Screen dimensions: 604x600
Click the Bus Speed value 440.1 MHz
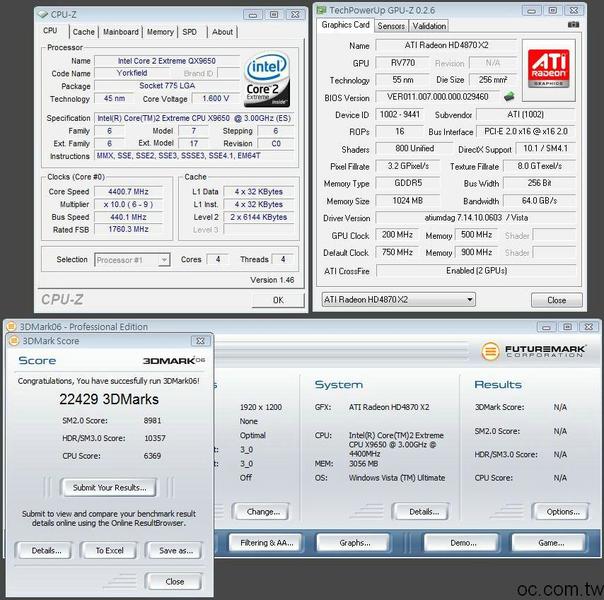[x=128, y=217]
